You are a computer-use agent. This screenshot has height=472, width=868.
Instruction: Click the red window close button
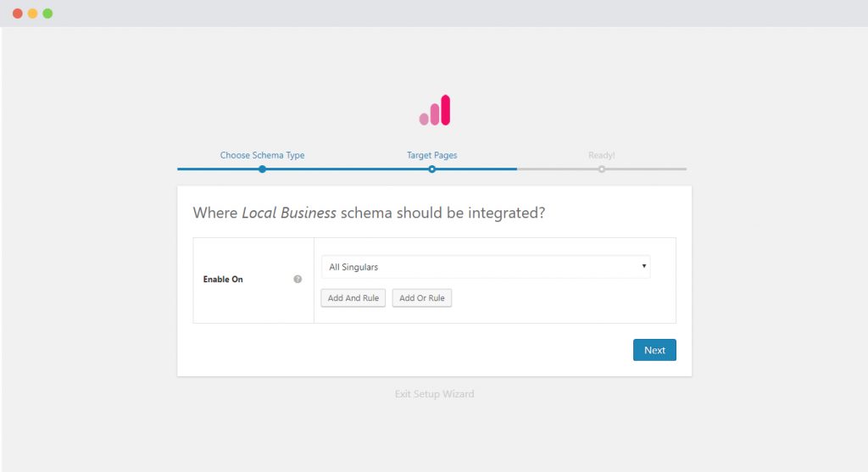click(17, 14)
